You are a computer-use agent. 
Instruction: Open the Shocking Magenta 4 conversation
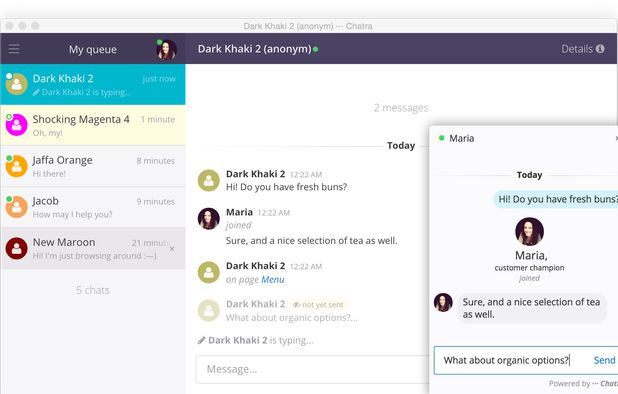pos(93,125)
